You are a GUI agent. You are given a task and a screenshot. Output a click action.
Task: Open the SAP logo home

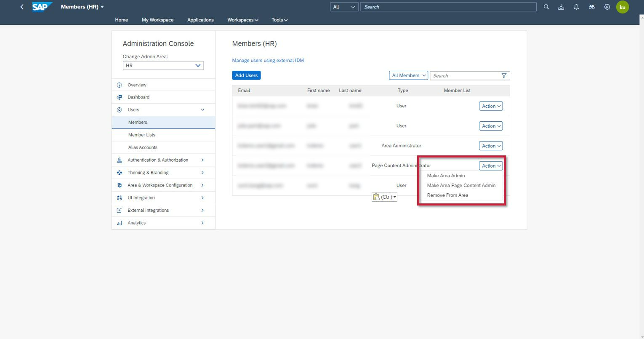coord(43,7)
